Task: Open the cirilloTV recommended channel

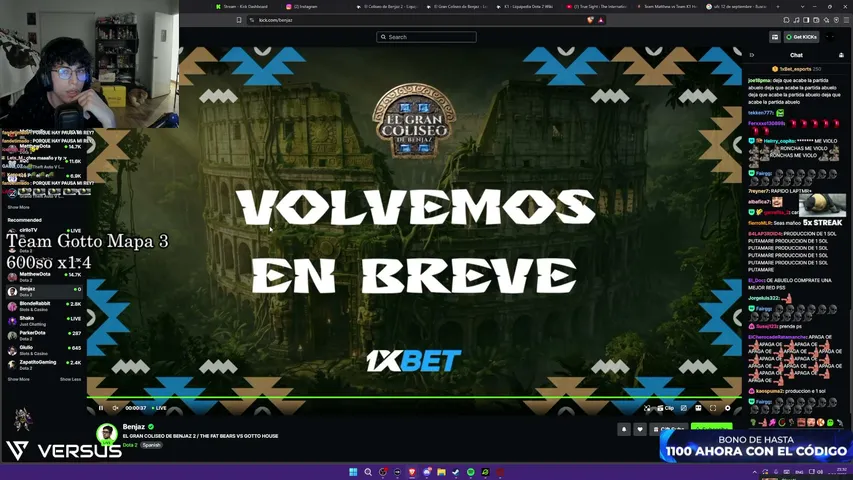Action: click(44, 232)
